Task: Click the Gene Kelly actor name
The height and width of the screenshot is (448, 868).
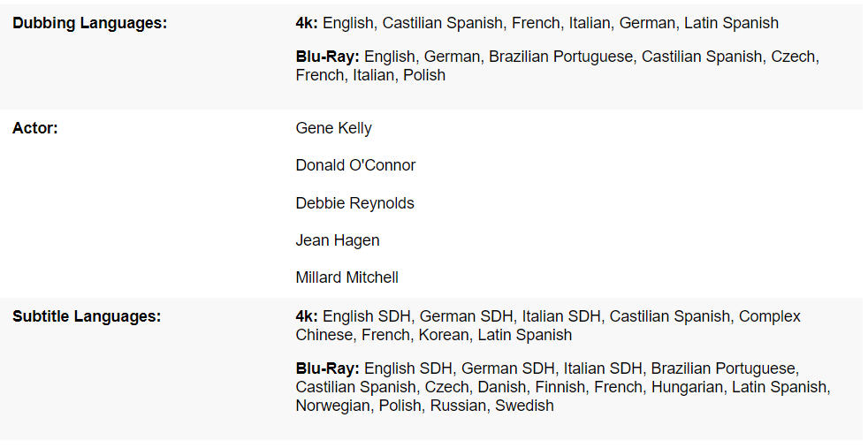Action: (x=333, y=128)
